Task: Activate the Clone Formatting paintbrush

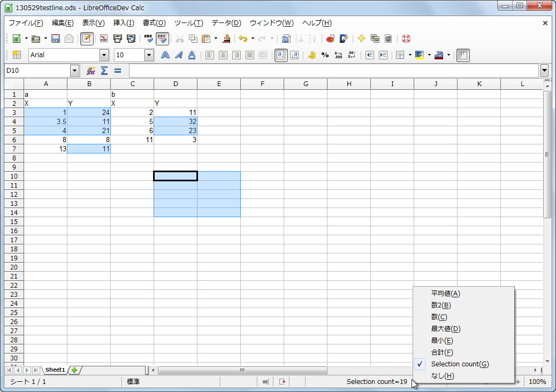Action: tap(226, 39)
